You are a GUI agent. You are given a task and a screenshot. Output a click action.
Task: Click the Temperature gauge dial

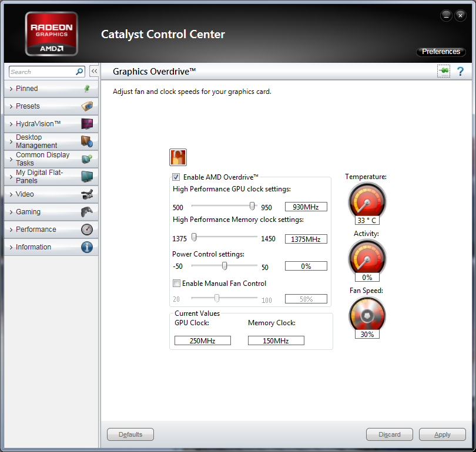click(367, 201)
